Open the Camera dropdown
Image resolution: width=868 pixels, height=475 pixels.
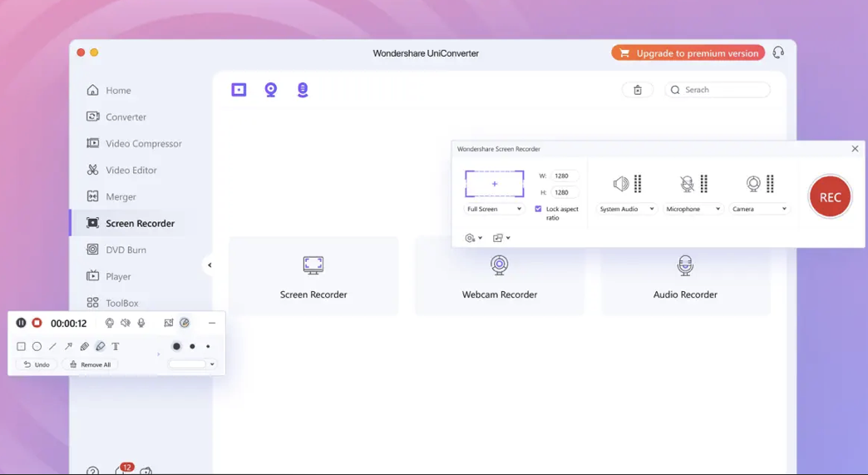coord(759,209)
